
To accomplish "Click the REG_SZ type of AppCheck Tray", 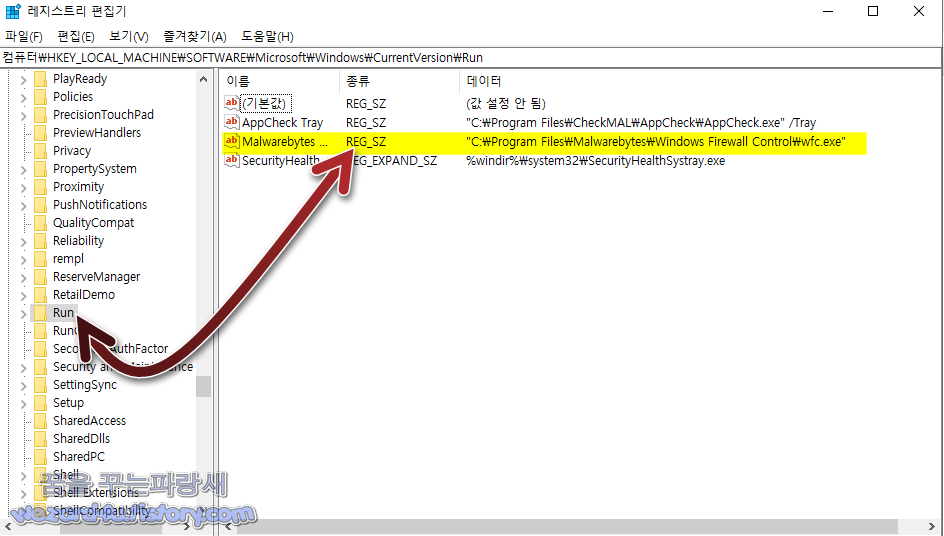I will coord(366,122).
